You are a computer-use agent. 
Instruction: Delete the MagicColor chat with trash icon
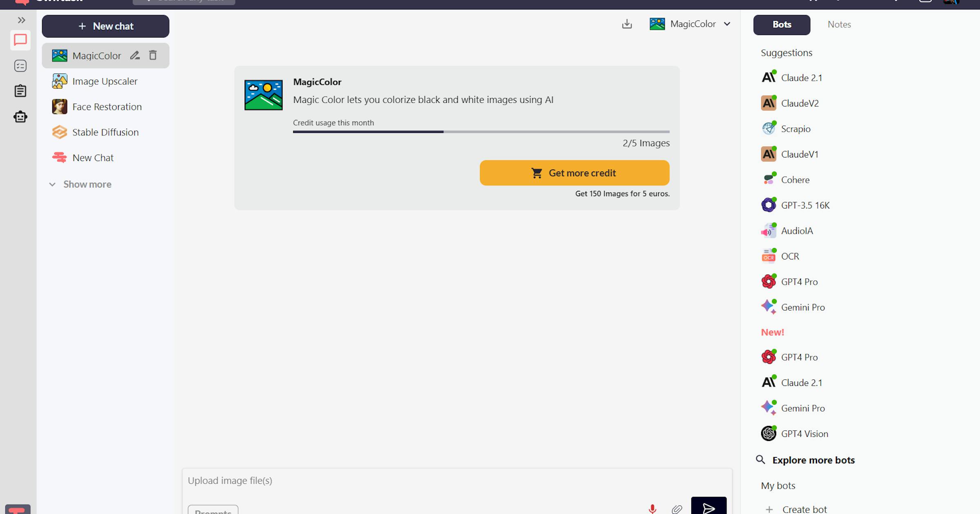pos(153,55)
